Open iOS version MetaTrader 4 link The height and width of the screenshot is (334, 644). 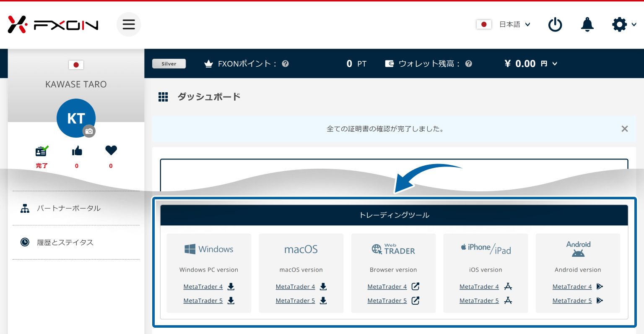pyautogui.click(x=479, y=287)
